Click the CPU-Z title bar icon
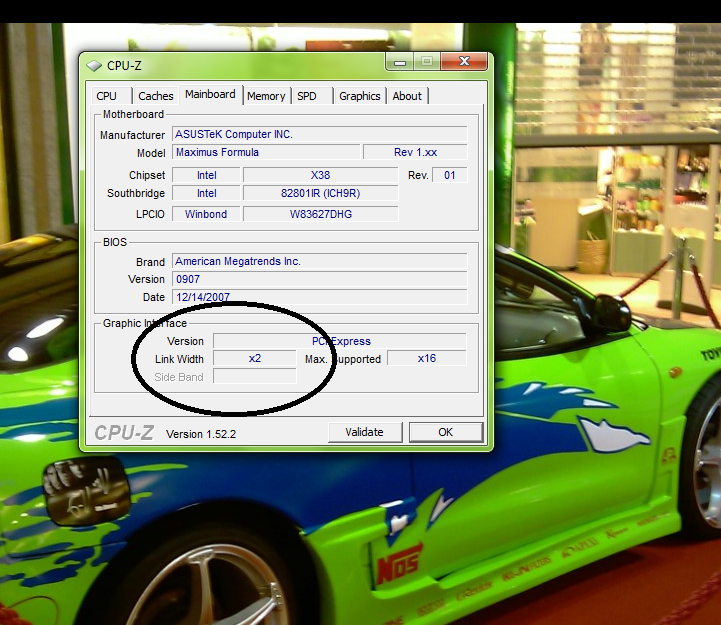 94,66
